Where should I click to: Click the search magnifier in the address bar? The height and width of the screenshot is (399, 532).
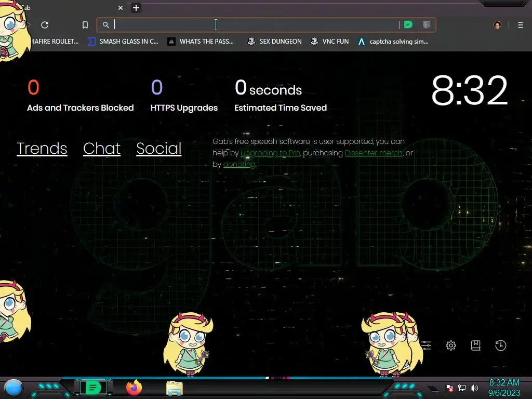point(106,25)
